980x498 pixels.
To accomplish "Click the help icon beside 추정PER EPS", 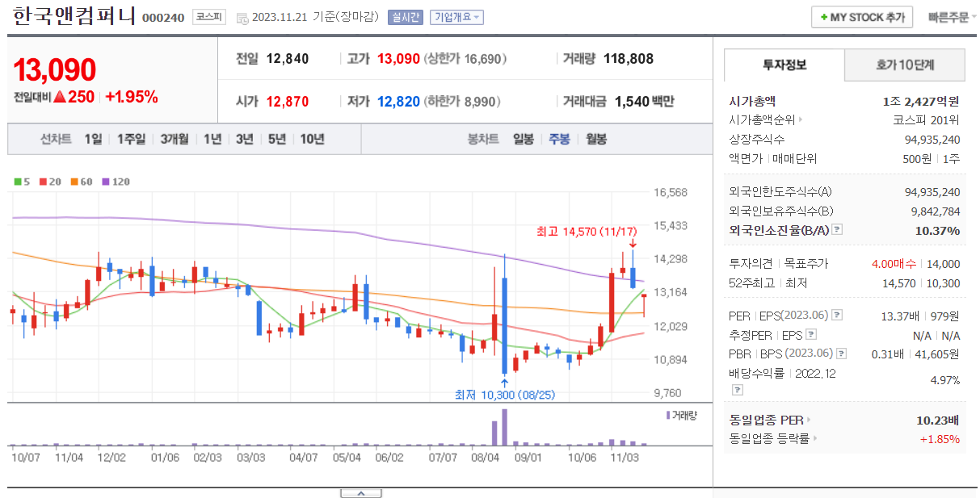I will pyautogui.click(x=811, y=335).
